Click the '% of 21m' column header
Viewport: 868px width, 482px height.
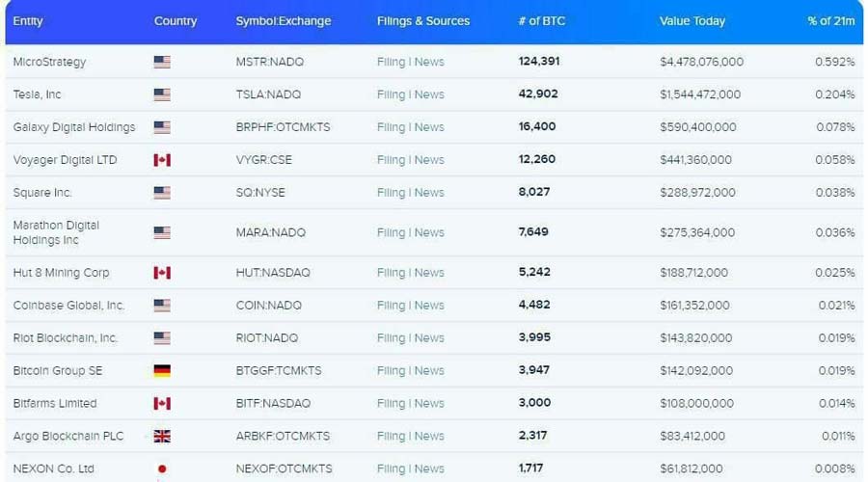pyautogui.click(x=830, y=21)
